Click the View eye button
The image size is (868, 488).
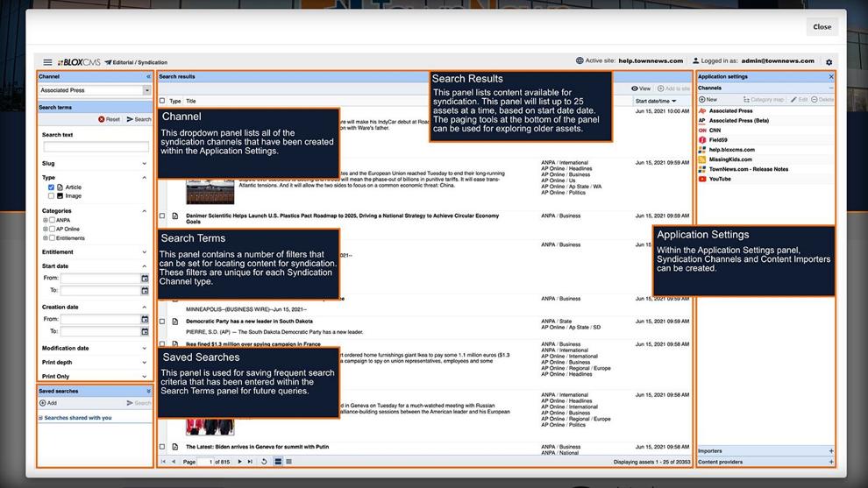pyautogui.click(x=641, y=88)
